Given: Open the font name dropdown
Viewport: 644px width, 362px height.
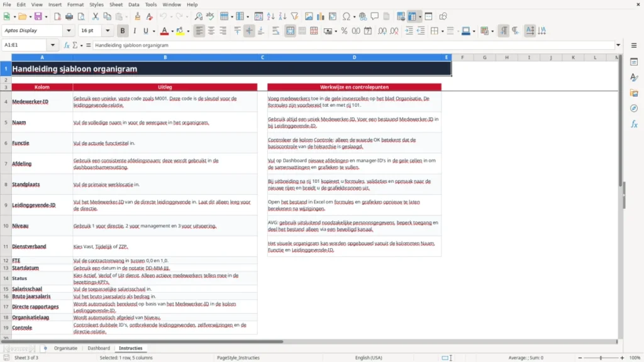Looking at the screenshot, I should pos(69,31).
